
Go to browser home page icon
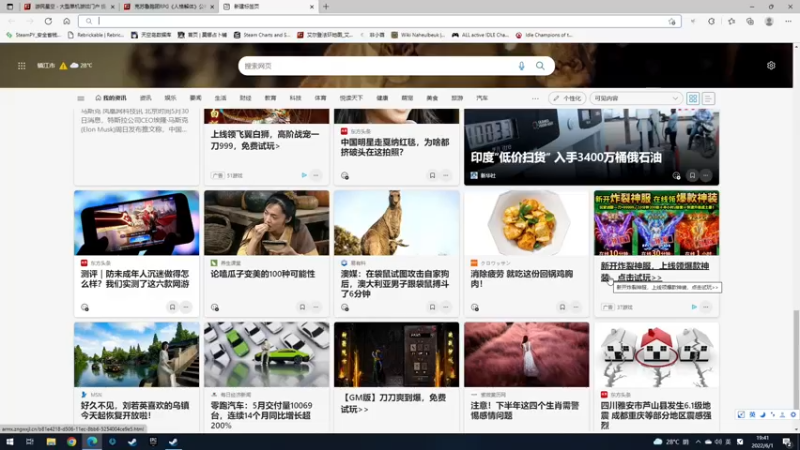66,21
